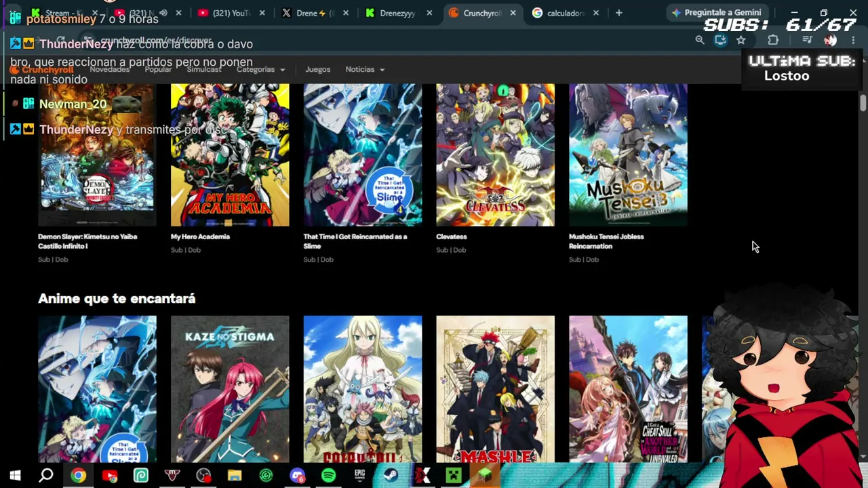Close the calculadora Google tab
This screenshot has width=868, height=488.
tap(596, 13)
